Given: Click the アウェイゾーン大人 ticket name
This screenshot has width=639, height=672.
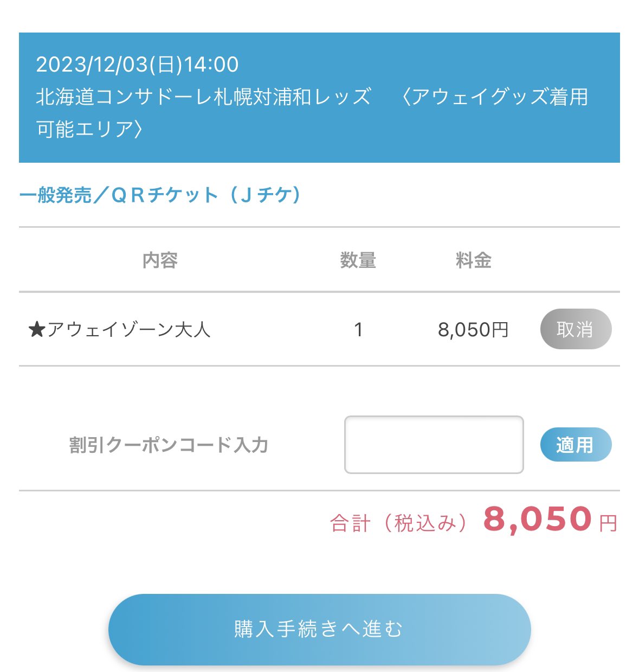Looking at the screenshot, I should pos(128,330).
